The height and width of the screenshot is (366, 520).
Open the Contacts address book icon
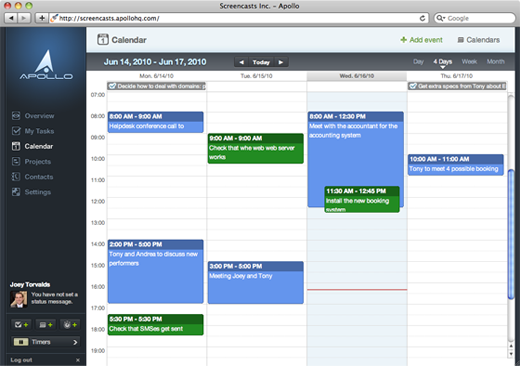click(16, 177)
